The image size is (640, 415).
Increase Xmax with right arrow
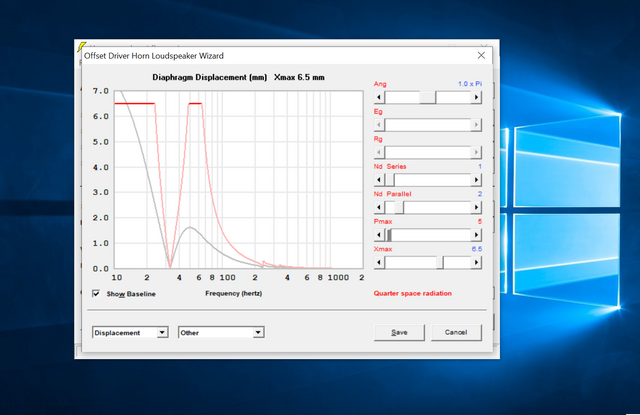click(x=476, y=262)
